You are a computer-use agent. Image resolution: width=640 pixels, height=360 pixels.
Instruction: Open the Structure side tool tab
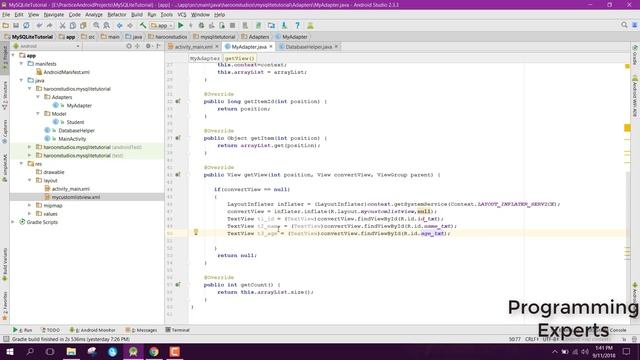pos(5,96)
